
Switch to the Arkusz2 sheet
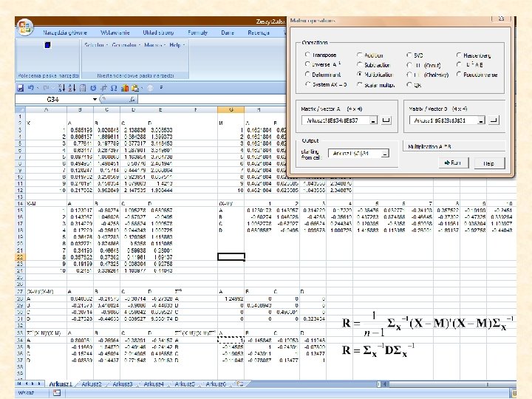(x=92, y=384)
